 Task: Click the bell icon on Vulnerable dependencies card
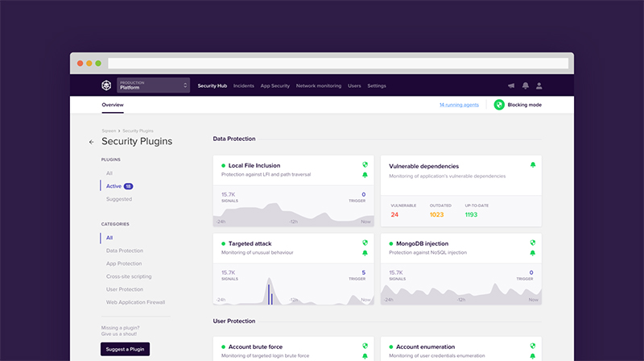[x=532, y=165]
